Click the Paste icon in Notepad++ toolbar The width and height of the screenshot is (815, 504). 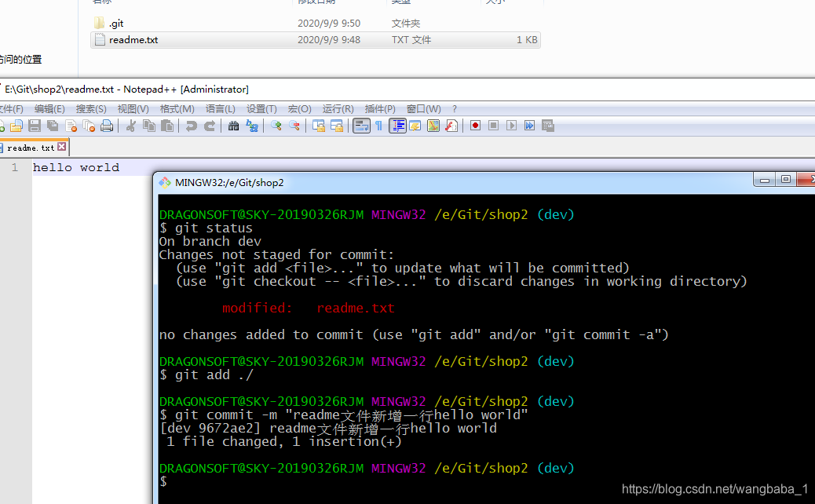[167, 126]
